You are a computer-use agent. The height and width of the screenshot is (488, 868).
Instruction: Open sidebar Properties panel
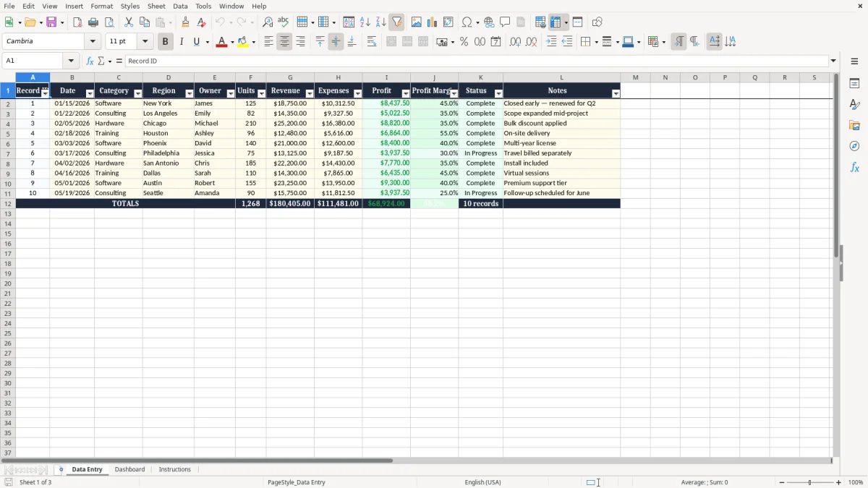[x=854, y=83]
